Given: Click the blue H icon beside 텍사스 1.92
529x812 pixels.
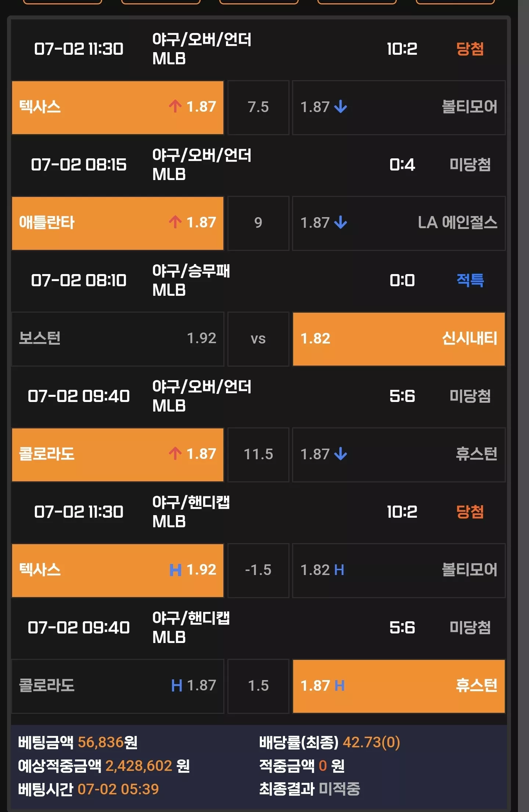Looking at the screenshot, I should pyautogui.click(x=175, y=570).
